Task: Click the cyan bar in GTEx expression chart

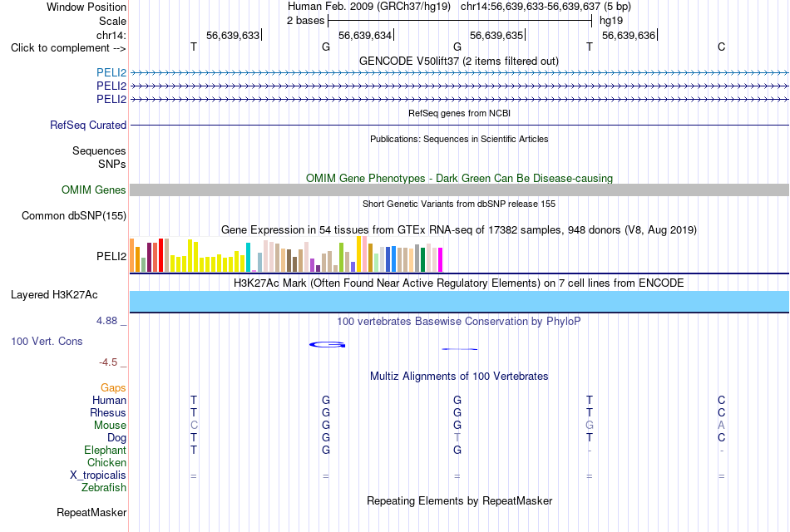Action: coord(248,258)
